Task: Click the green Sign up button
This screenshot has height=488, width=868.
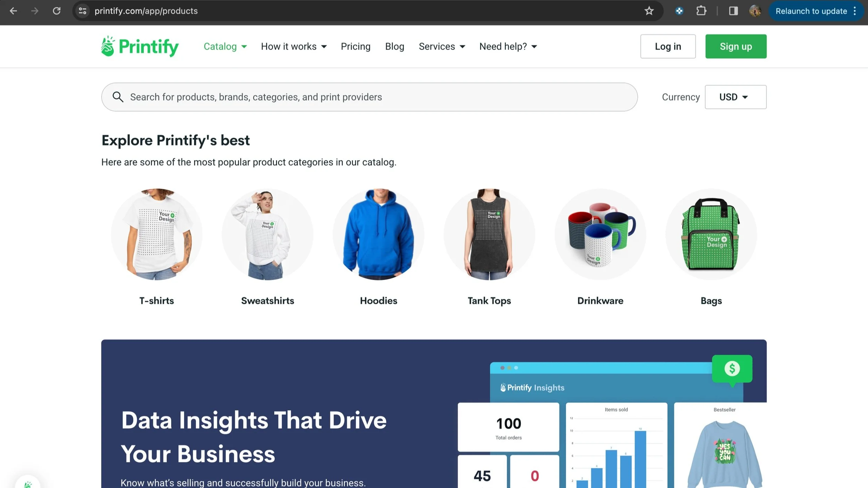Action: pyautogui.click(x=735, y=47)
